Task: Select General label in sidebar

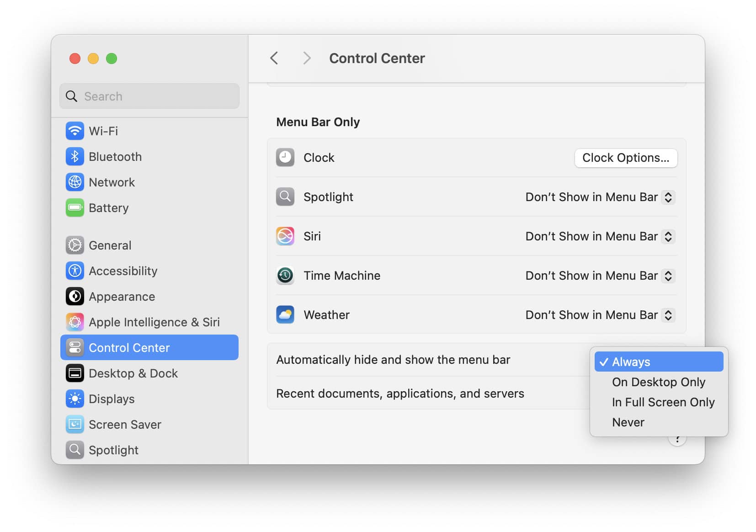Action: coord(110,245)
